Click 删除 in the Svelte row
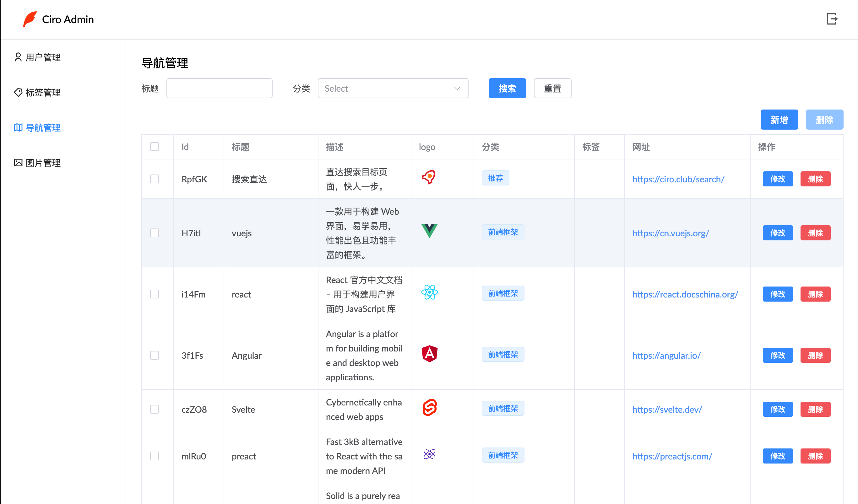The image size is (858, 504). pyautogui.click(x=815, y=409)
